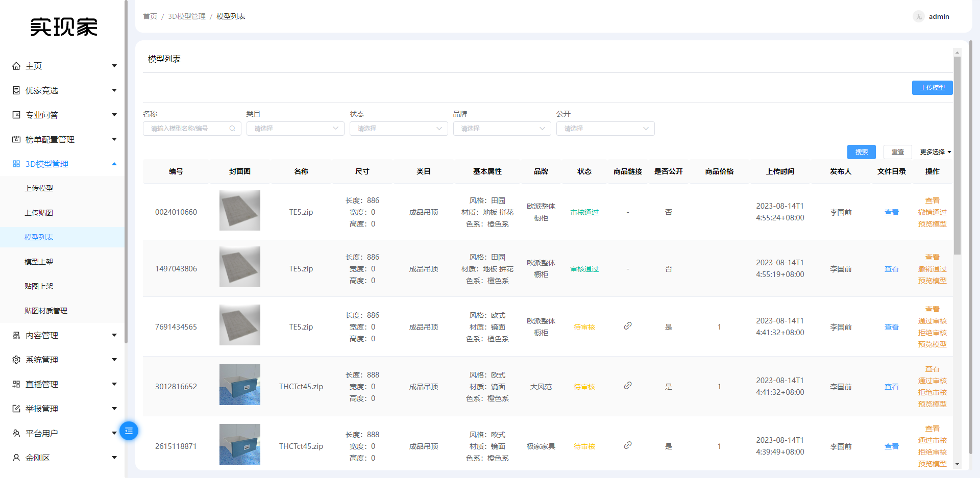The height and width of the screenshot is (478, 980).
Task: Click 极家家具 brand cell
Action: pos(541,446)
